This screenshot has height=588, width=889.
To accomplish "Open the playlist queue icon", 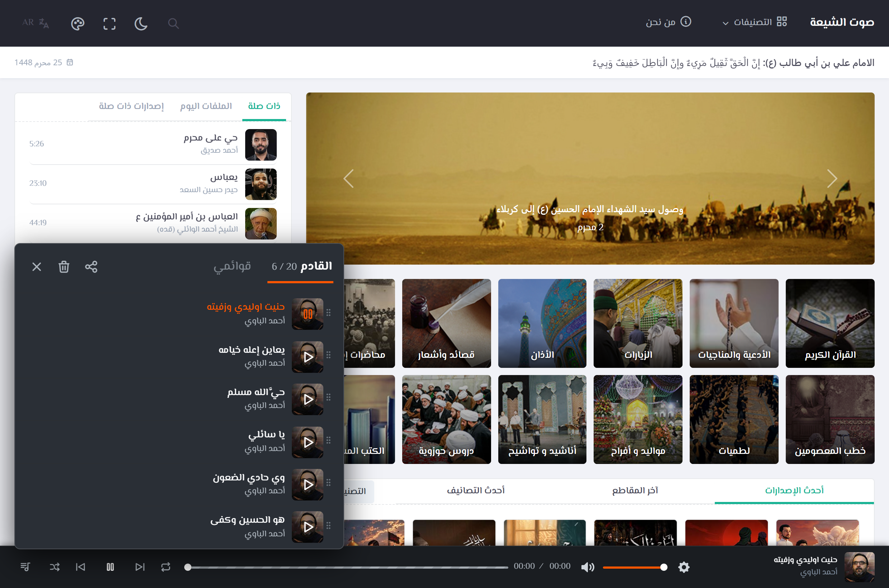I will click(x=25, y=566).
